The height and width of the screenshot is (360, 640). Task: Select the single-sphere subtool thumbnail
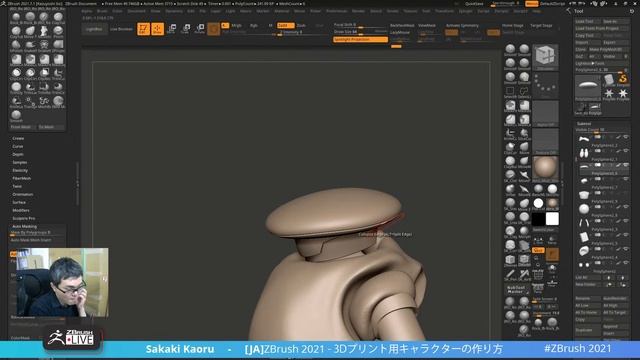point(584,209)
